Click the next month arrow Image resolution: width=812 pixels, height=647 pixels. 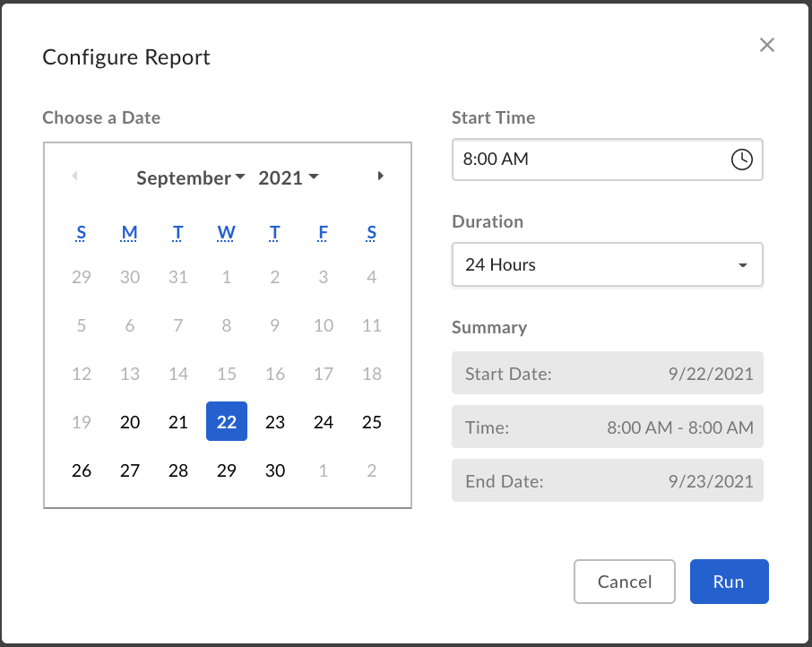(380, 176)
